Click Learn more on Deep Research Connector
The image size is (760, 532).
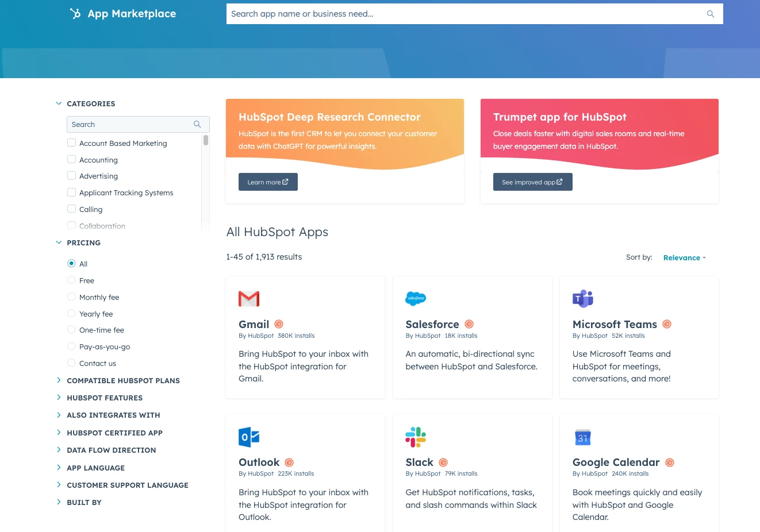click(x=268, y=182)
